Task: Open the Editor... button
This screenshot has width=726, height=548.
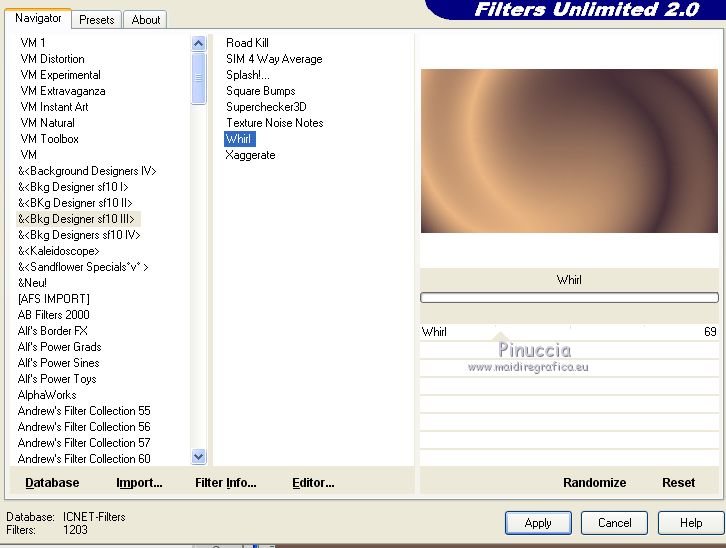Action: [x=313, y=483]
